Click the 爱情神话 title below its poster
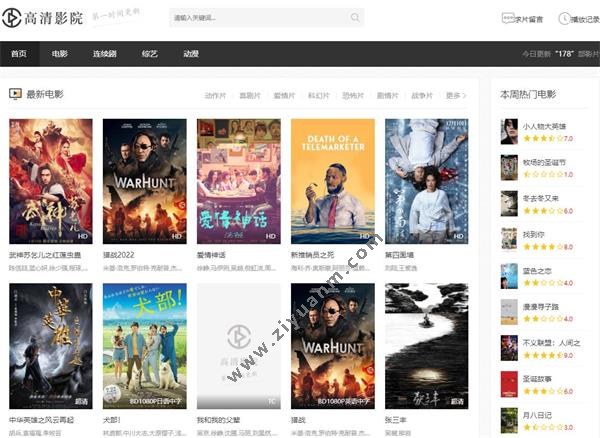 211,255
